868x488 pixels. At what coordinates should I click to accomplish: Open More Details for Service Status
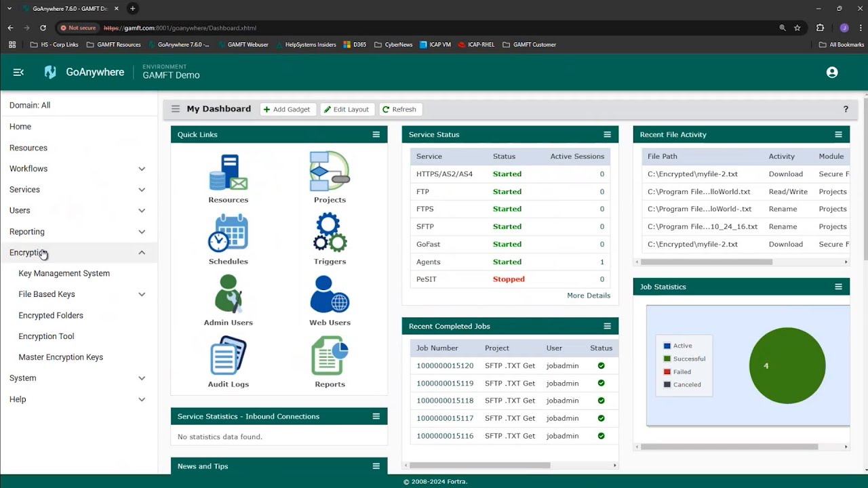pos(589,296)
